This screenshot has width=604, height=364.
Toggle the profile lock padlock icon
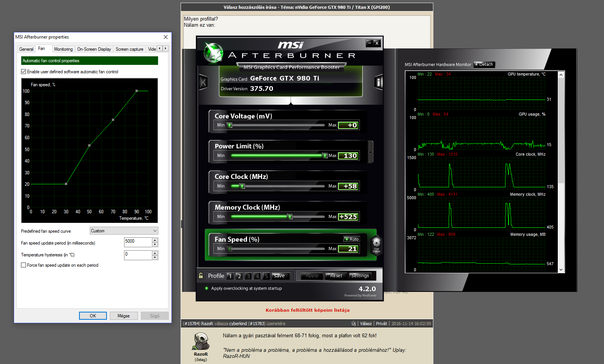pos(201,275)
